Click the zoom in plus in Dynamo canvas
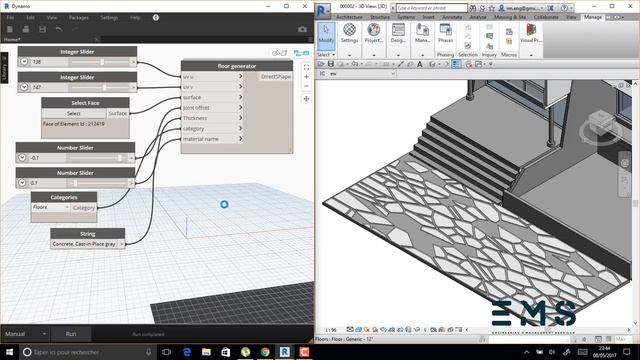The height and width of the screenshot is (360, 640). click(306, 77)
